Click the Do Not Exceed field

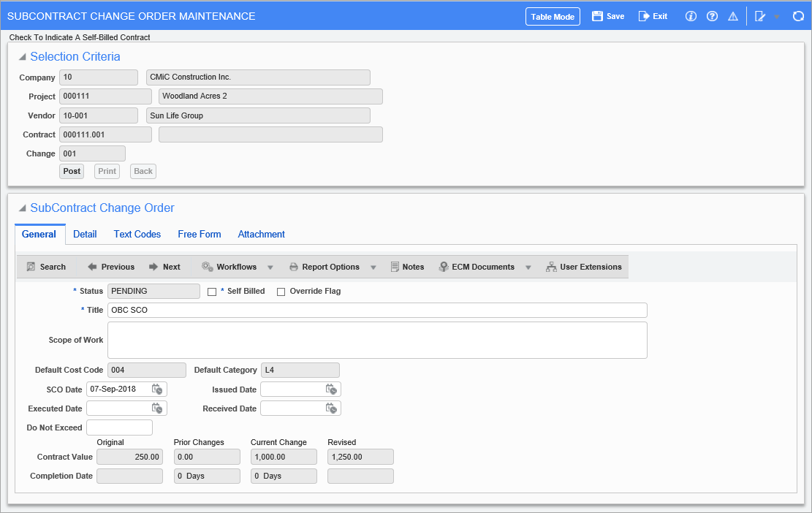[120, 427]
